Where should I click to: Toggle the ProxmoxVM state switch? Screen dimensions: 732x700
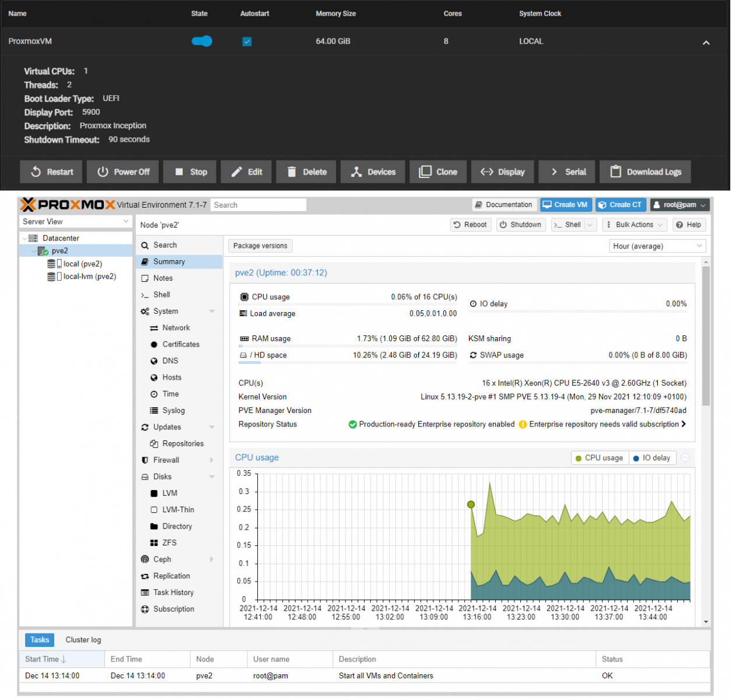coord(202,41)
